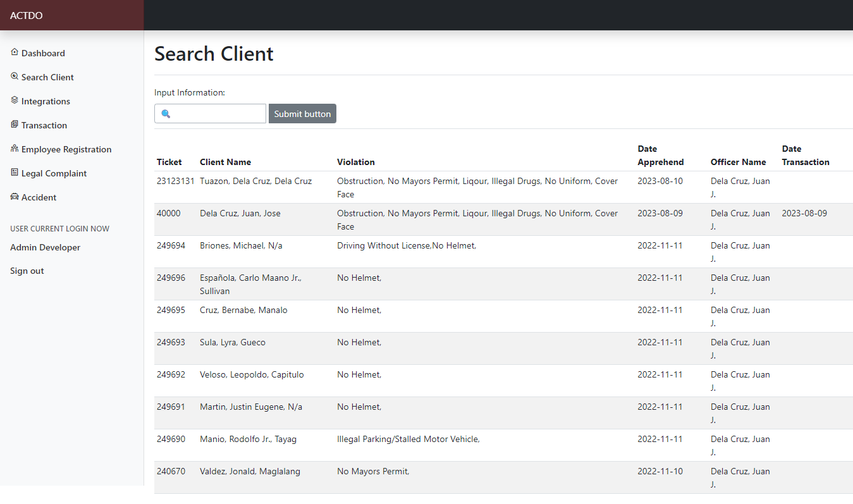Click the Integrations layers icon
853x504 pixels.
point(15,101)
